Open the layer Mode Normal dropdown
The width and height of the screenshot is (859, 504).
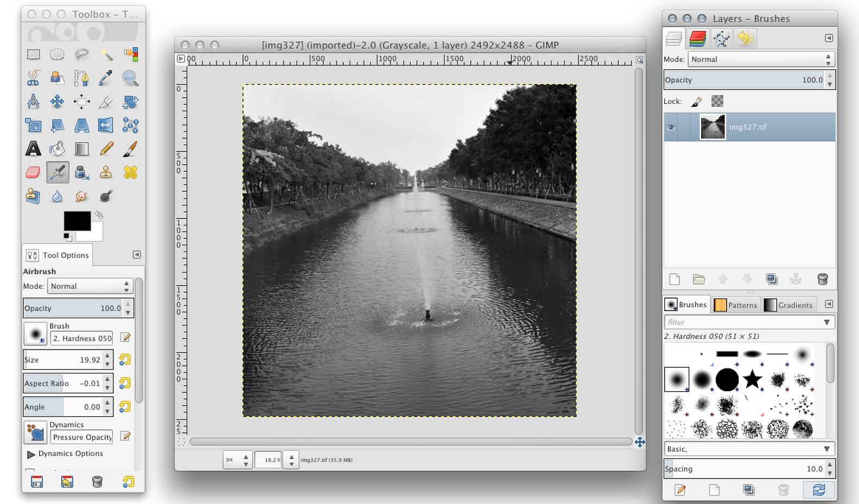tap(761, 60)
